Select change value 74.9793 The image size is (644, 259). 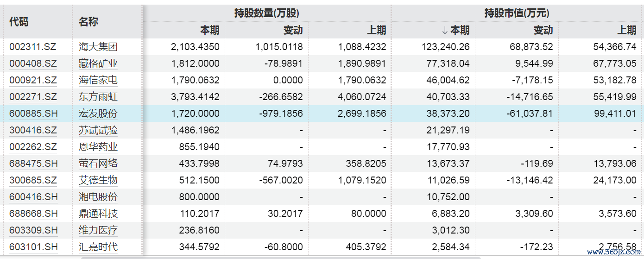(285, 164)
